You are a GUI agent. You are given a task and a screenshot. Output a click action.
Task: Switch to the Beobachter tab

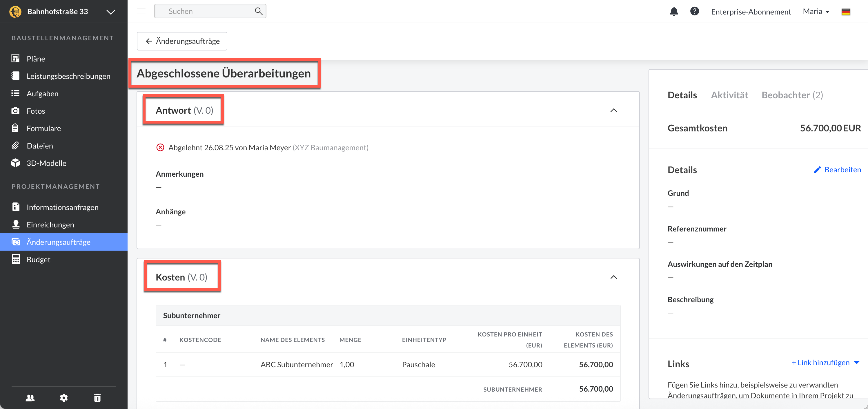click(792, 95)
